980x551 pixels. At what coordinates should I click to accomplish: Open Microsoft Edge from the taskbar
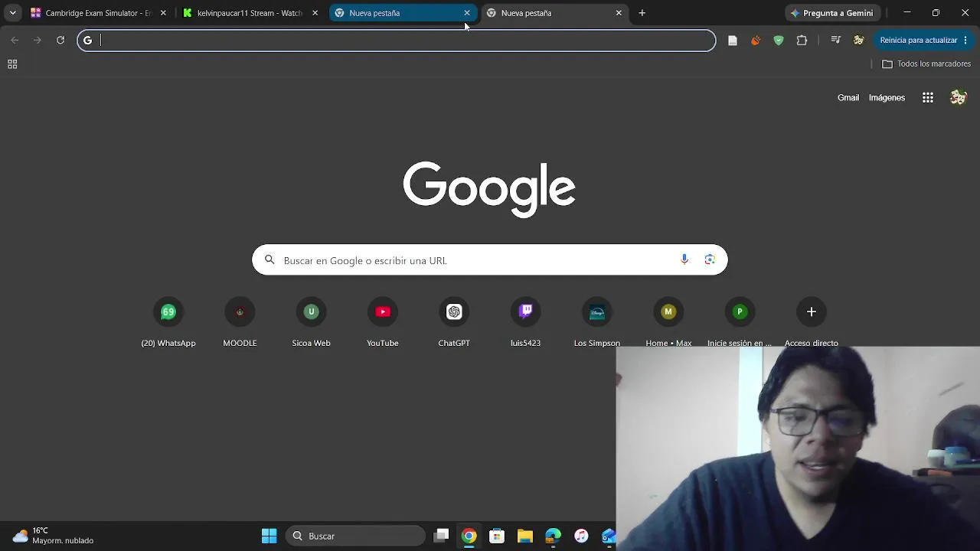(553, 536)
